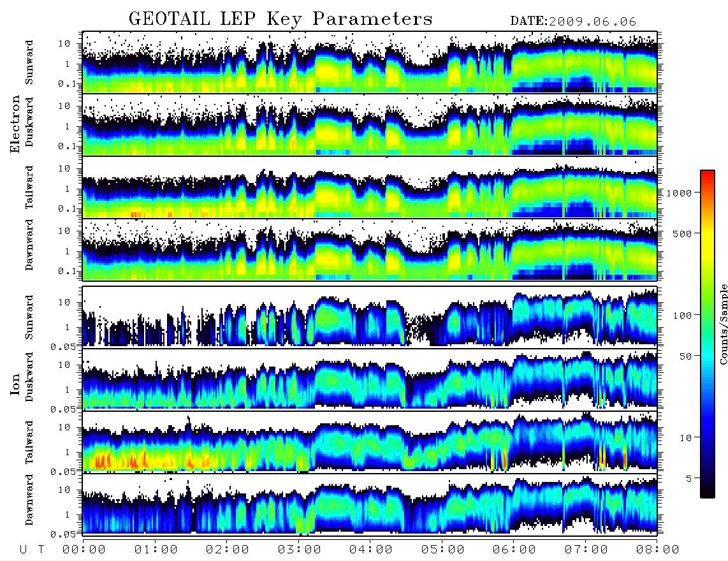728x561 pixels.
Task: Select the 05:00 time tick label
Action: click(x=443, y=550)
